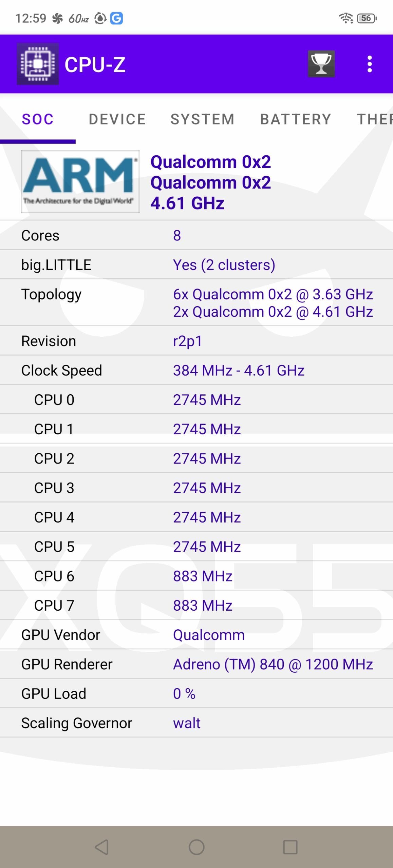The height and width of the screenshot is (868, 393).
Task: Tap the Wi-Fi status icon
Action: click(346, 18)
